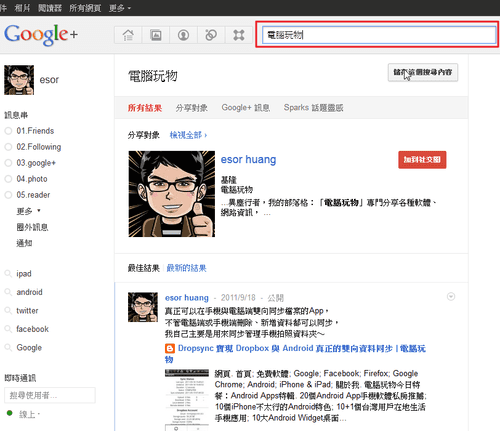Screen dimensions: 500x431
Task: Open 相片 in top black bar
Action: [22, 8]
